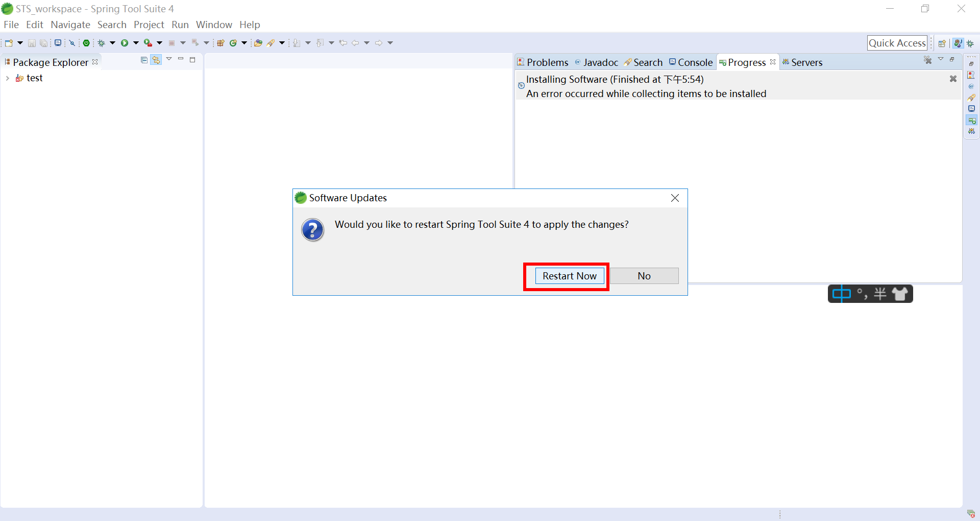This screenshot has height=521, width=980.
Task: Click the Save All toolbar icon
Action: [x=44, y=43]
